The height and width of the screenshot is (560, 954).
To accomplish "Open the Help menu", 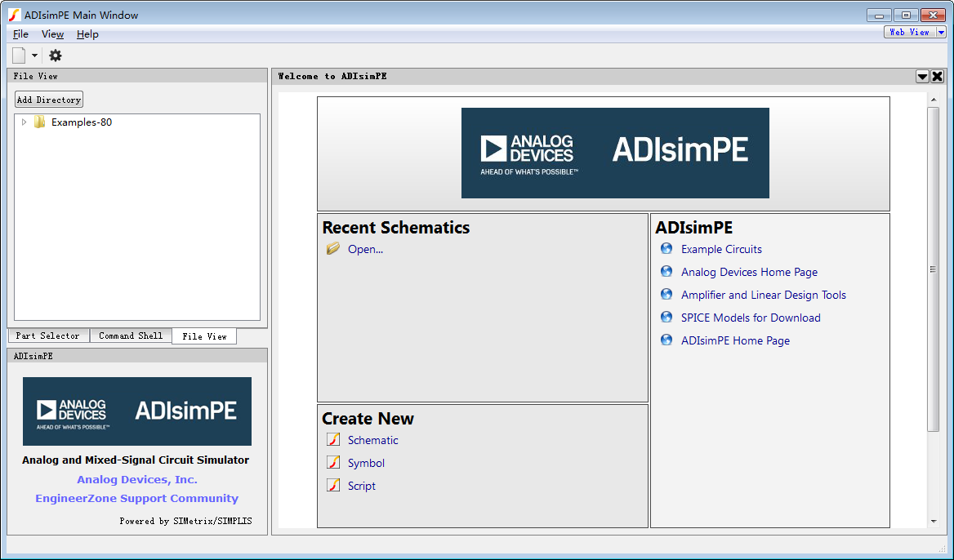I will [x=87, y=34].
